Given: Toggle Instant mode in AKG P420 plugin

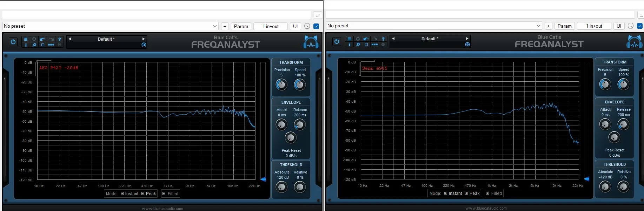Looking at the screenshot, I should point(130,193).
